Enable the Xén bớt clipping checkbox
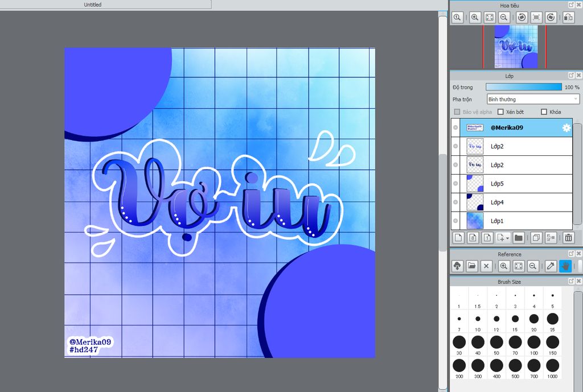This screenshot has height=392, width=583. click(500, 112)
